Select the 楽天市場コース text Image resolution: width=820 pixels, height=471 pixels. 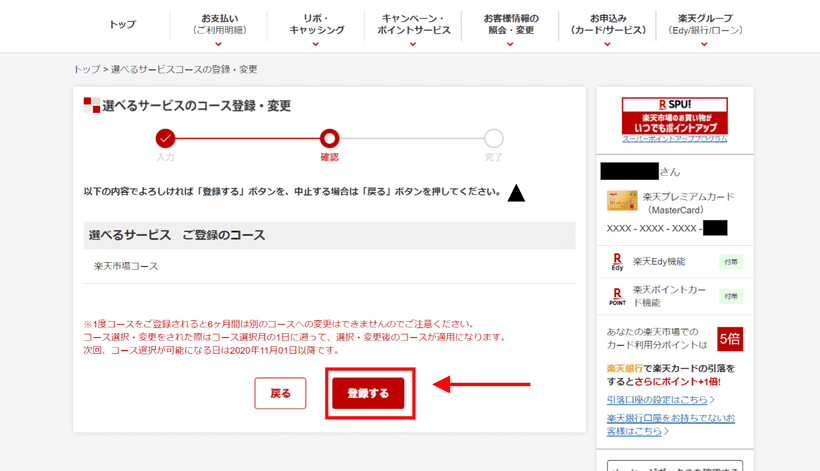[x=126, y=266]
